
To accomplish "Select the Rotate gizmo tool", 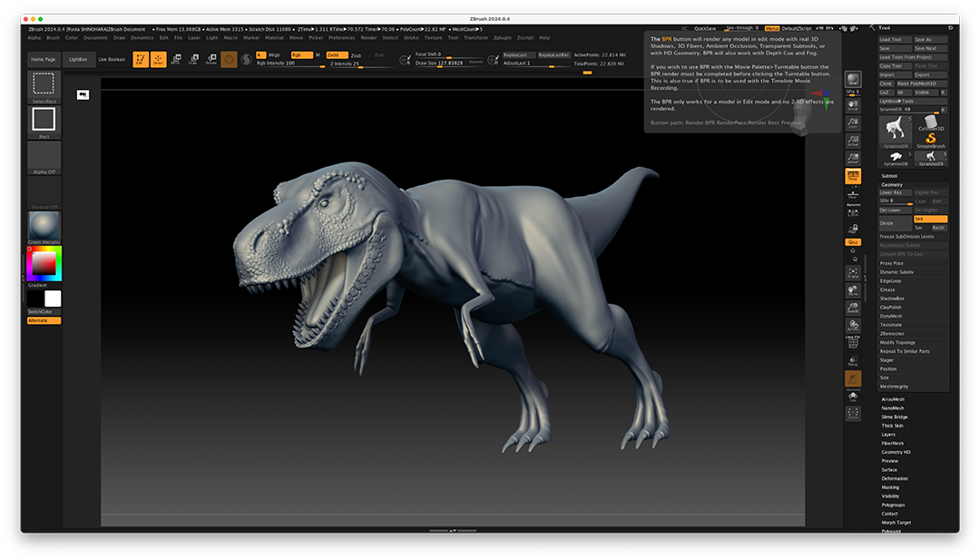I will 211,59.
